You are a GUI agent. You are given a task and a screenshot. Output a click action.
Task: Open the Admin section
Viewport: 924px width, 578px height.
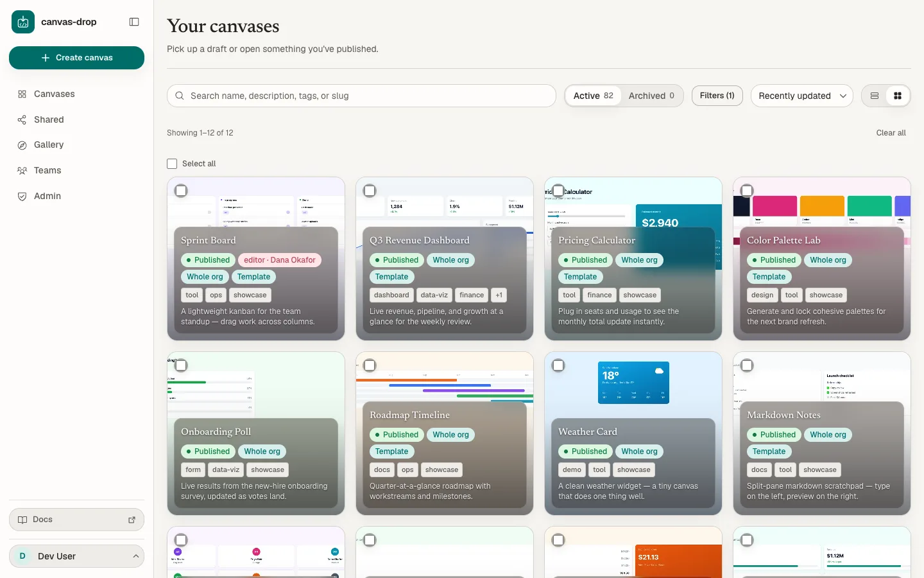click(76, 197)
